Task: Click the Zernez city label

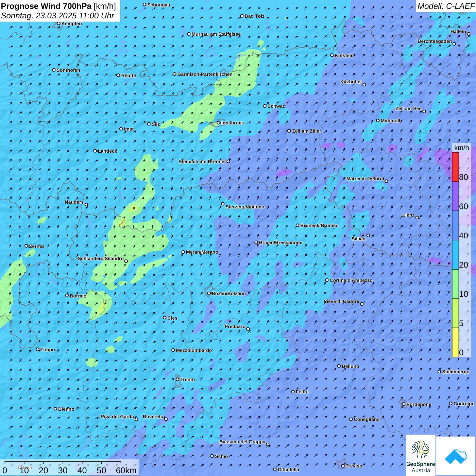Action: click(37, 246)
